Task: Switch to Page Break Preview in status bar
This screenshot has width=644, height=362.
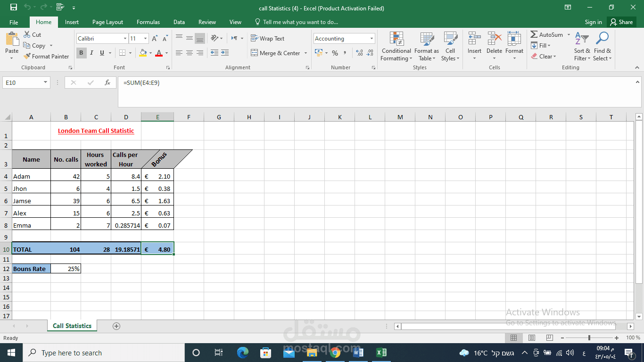Action: (549, 338)
